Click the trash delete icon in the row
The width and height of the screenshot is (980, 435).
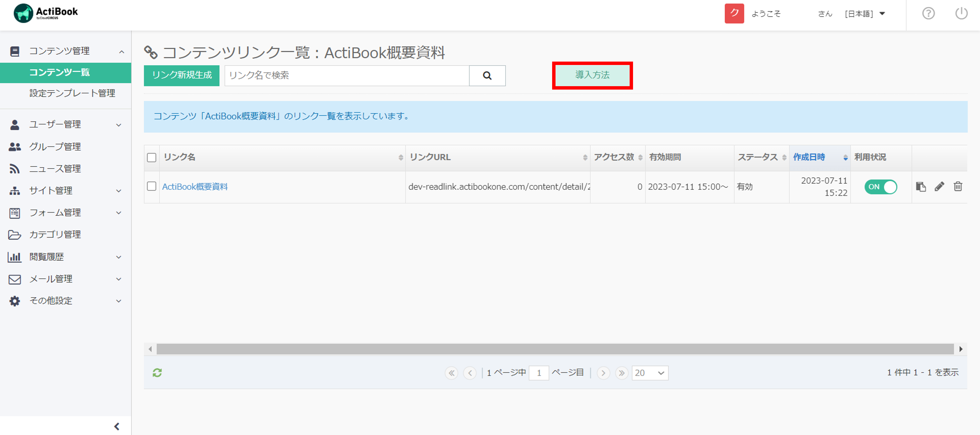(958, 186)
